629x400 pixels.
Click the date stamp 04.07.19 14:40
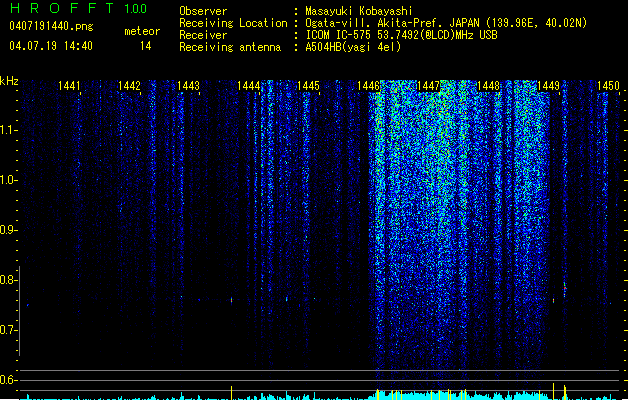click(x=51, y=46)
